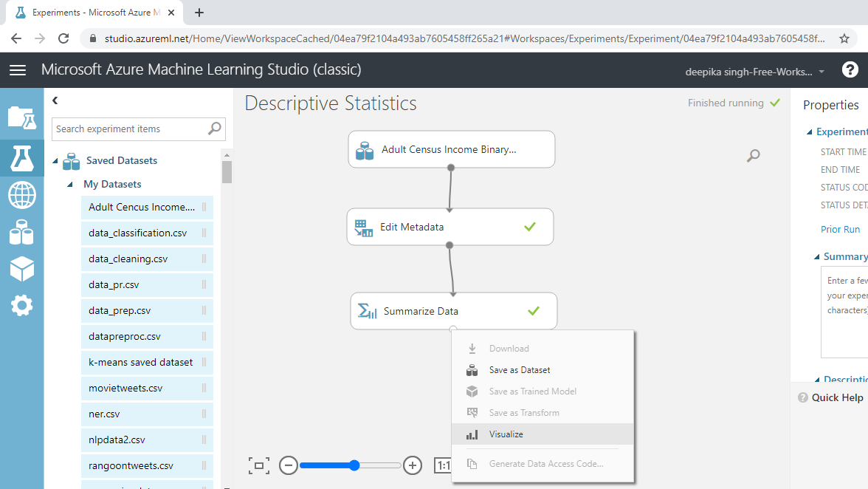The image size is (868, 489).
Task: Select k-means saved dataset item
Action: pyautogui.click(x=148, y=362)
